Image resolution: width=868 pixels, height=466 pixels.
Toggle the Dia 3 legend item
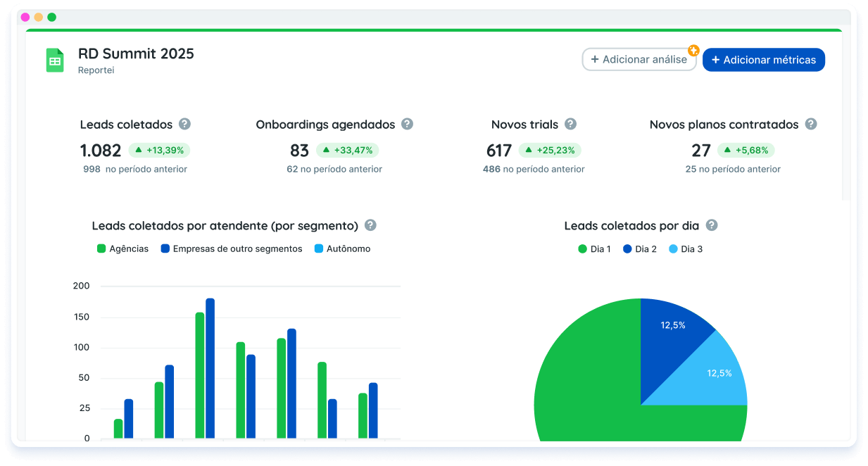(x=685, y=248)
